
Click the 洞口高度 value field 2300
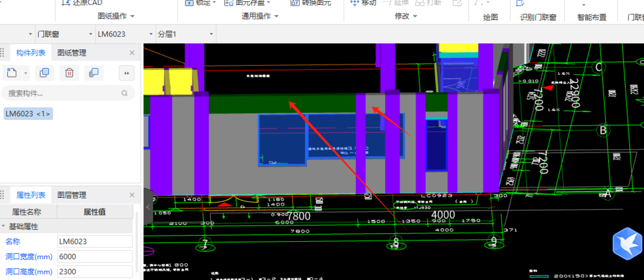pyautogui.click(x=95, y=271)
